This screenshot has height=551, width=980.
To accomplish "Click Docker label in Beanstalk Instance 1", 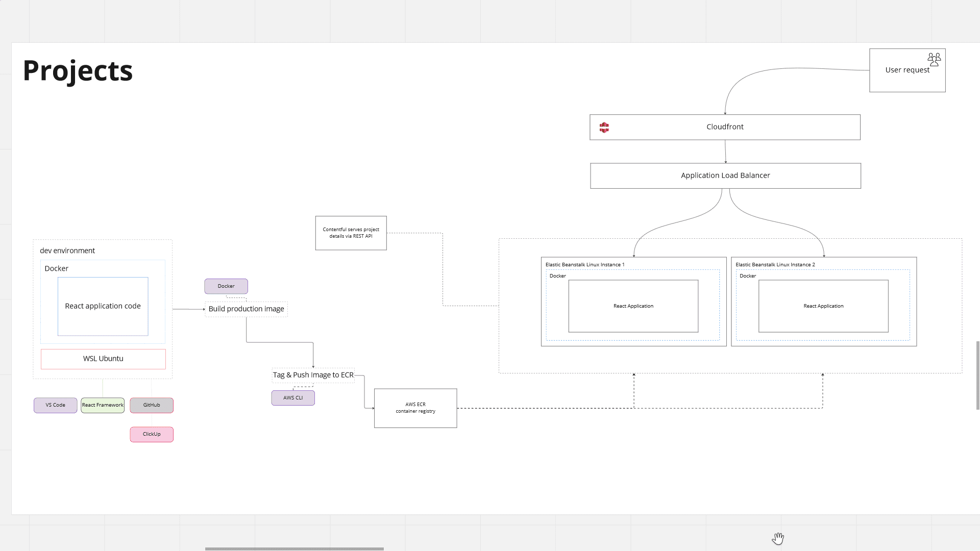I will pyautogui.click(x=557, y=276).
